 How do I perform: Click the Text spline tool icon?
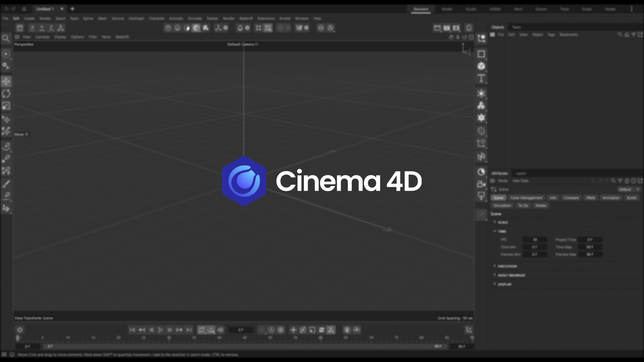(x=481, y=78)
